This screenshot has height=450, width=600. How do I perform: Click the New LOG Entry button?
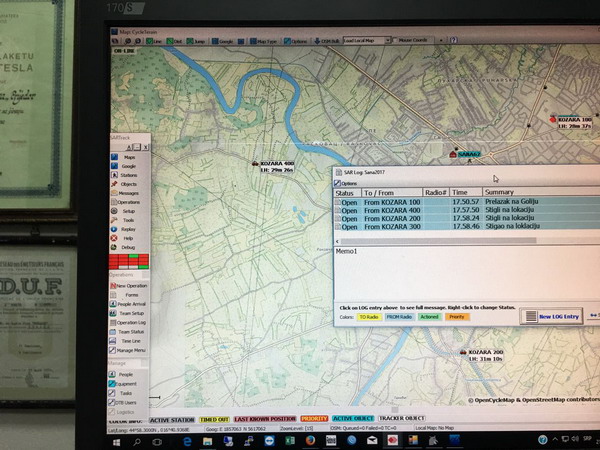pos(551,316)
